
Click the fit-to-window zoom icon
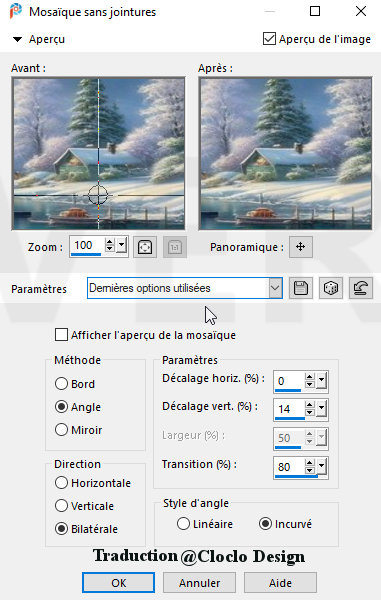coord(145,247)
